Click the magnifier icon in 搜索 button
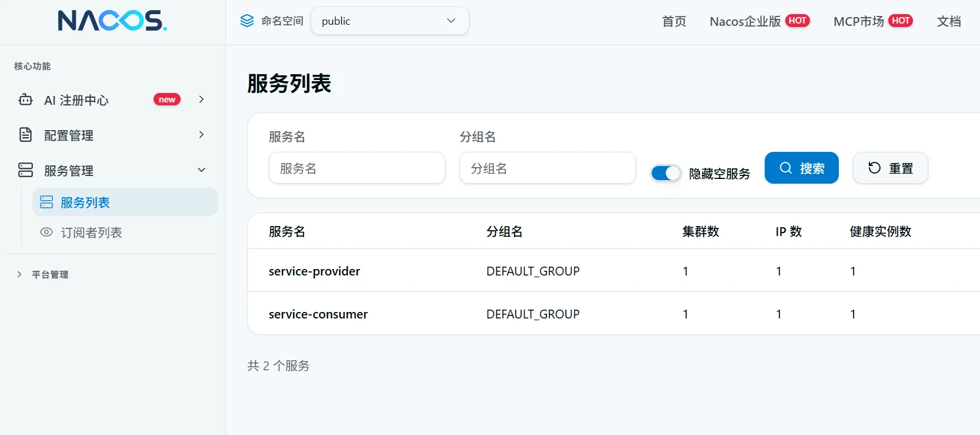The width and height of the screenshot is (980, 435). (786, 168)
